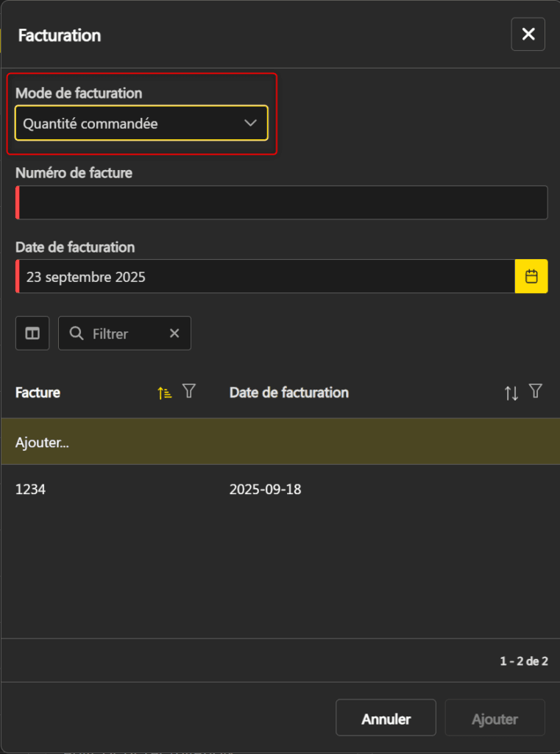Toggle the sort icon on the Facture column
The image size is (560, 754).
tap(165, 392)
